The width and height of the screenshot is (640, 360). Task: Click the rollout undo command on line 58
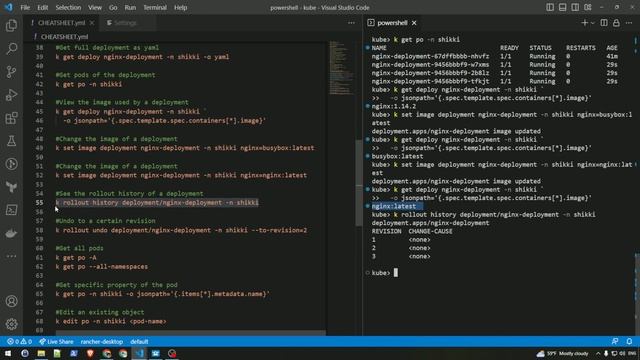pos(181,230)
